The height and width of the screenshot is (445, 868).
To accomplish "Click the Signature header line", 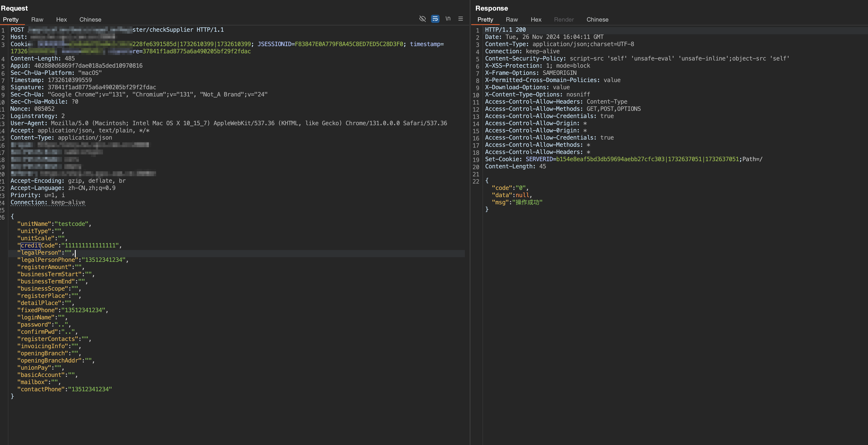I will tap(83, 87).
